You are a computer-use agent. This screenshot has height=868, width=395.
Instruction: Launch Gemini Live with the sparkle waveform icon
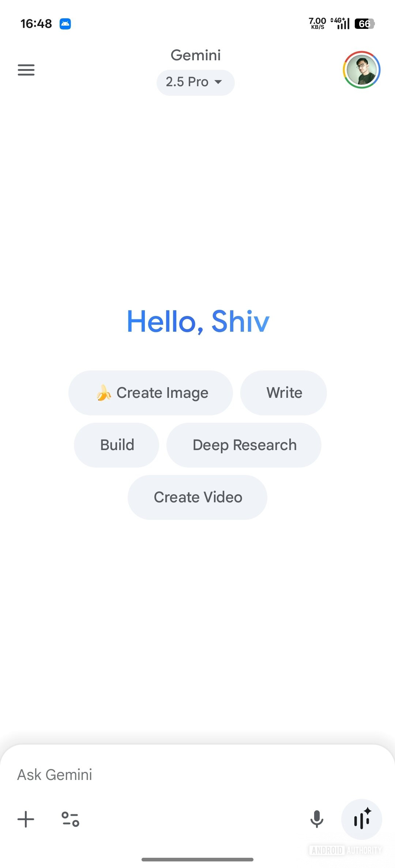click(362, 819)
